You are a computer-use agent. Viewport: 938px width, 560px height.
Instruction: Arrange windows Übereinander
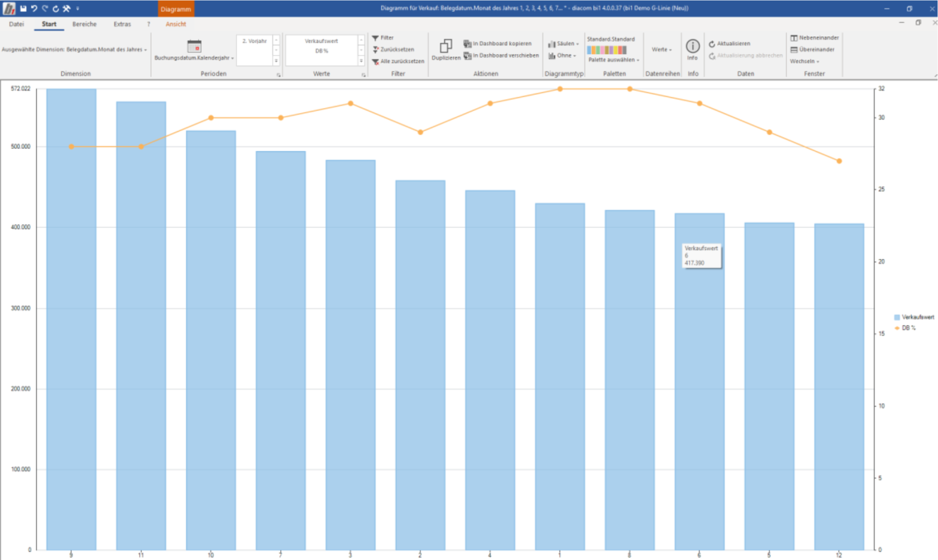pyautogui.click(x=812, y=49)
